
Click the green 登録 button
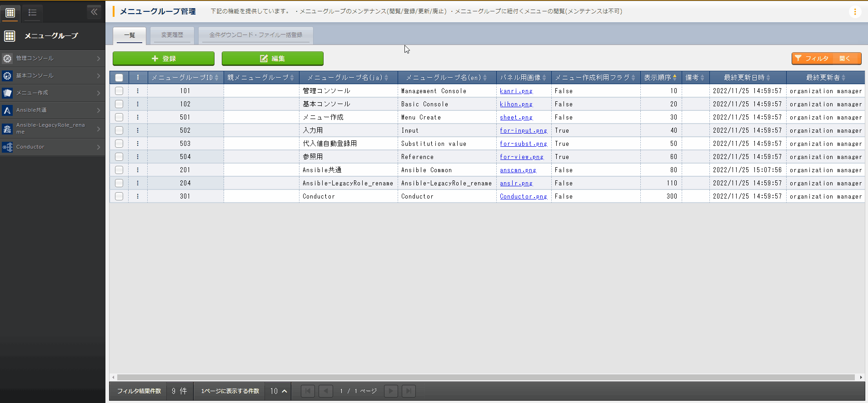[164, 59]
